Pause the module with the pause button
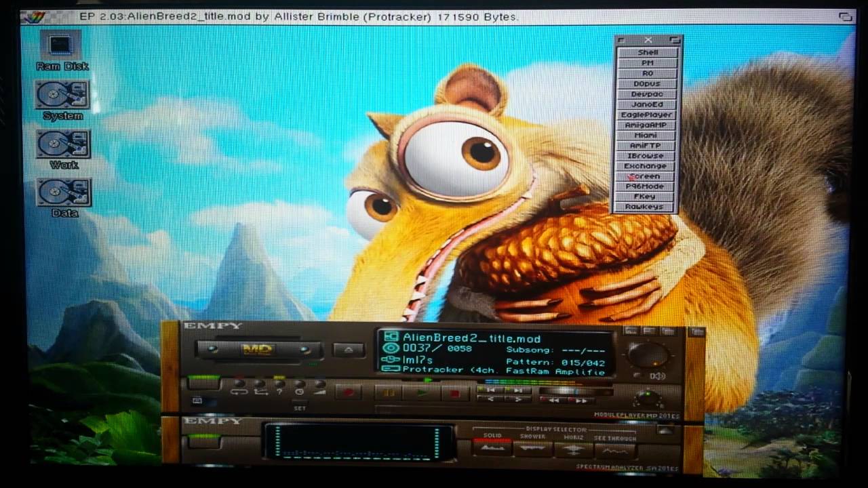This screenshot has height=488, width=868. (389, 392)
